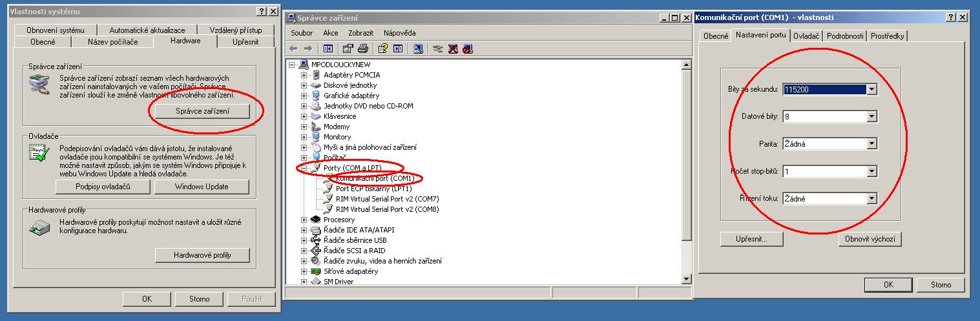This screenshot has height=321, width=980.
Task: Open the Akce menu
Action: [330, 33]
